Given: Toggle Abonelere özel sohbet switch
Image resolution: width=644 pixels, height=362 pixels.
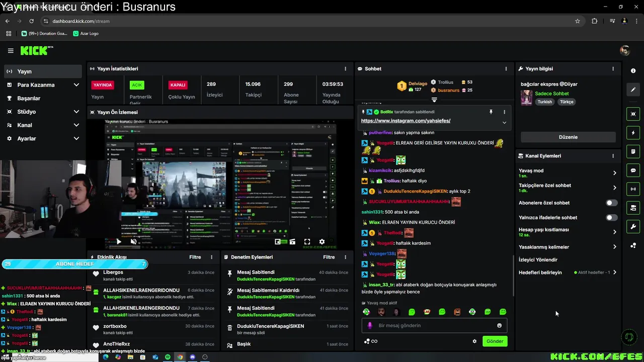Looking at the screenshot, I should pos(611,203).
